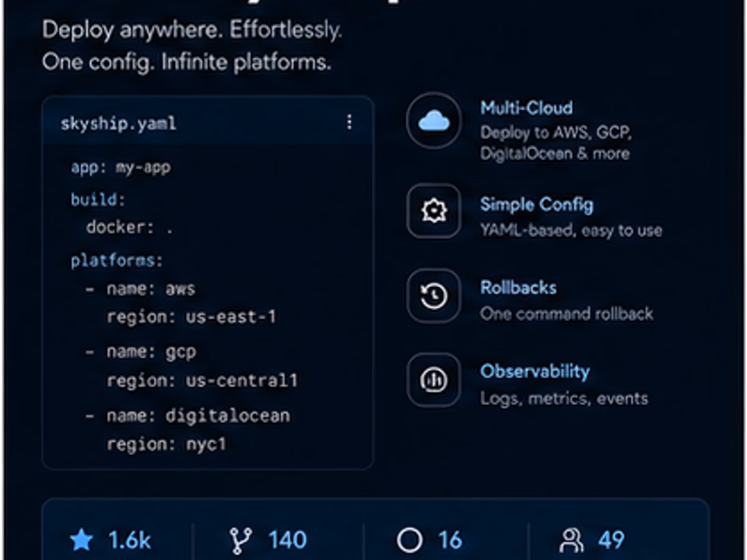747x560 pixels.
Task: Click the "YAML-based, easy to use" description
Action: coord(571,230)
